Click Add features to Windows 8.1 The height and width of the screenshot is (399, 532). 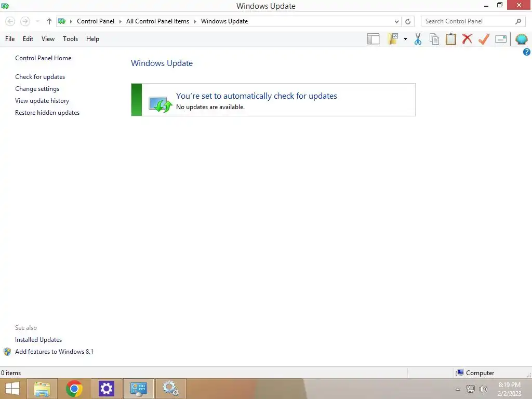click(54, 352)
